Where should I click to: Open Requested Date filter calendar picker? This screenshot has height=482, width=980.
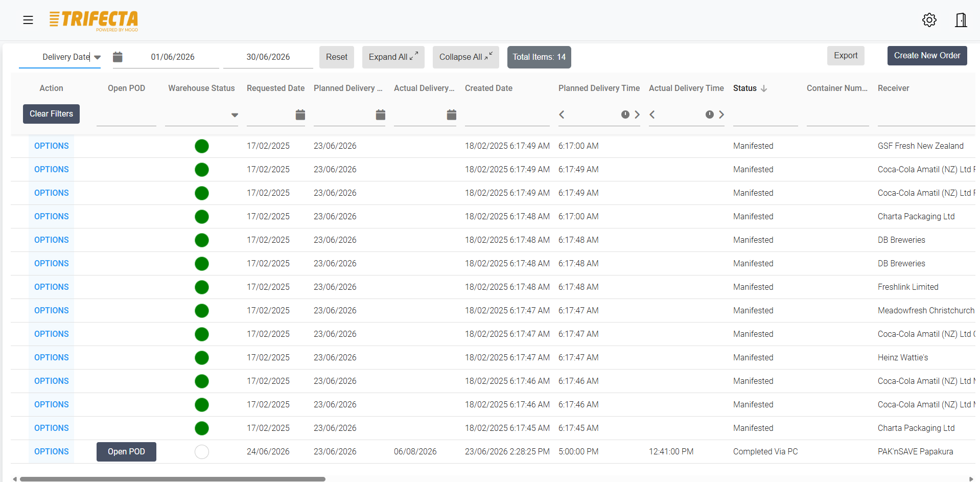point(300,114)
